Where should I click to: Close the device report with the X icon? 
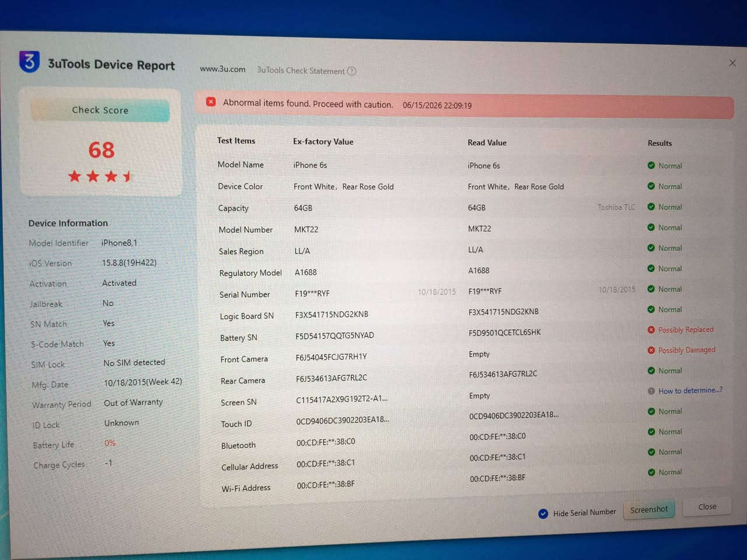[x=732, y=63]
